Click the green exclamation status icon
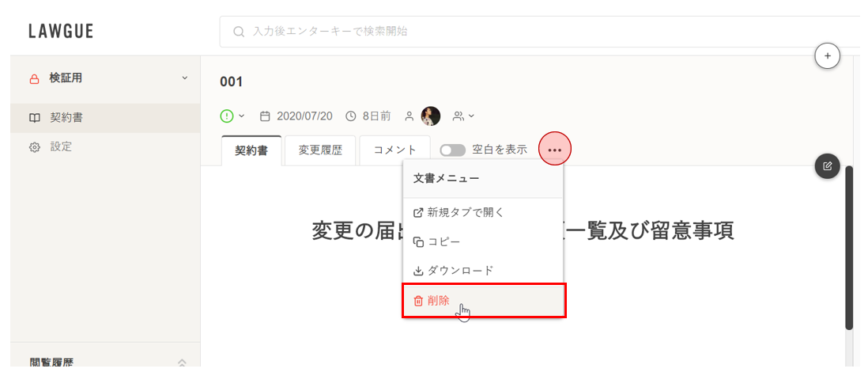This screenshot has height=376, width=868. pos(227,116)
